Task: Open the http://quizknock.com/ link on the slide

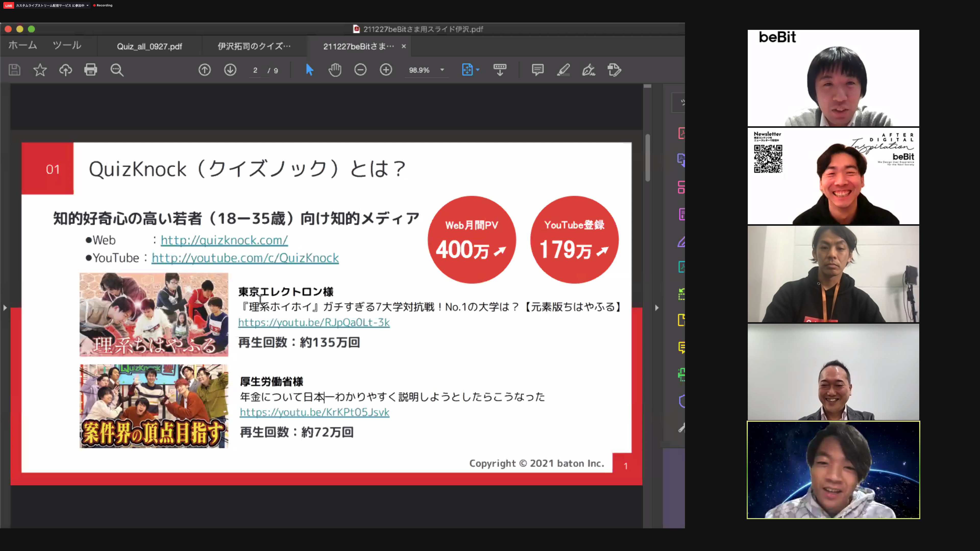Action: pyautogui.click(x=224, y=240)
